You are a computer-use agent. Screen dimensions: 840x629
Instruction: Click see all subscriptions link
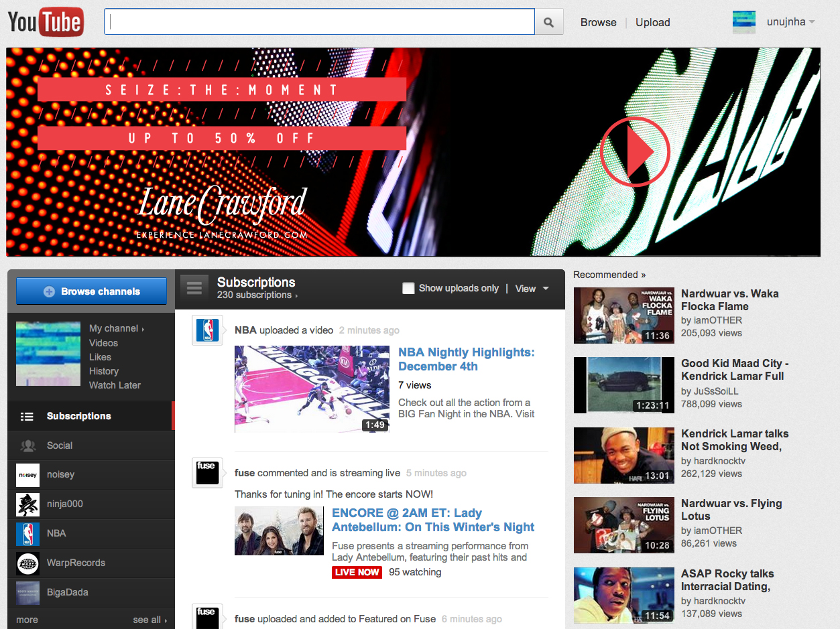(150, 620)
